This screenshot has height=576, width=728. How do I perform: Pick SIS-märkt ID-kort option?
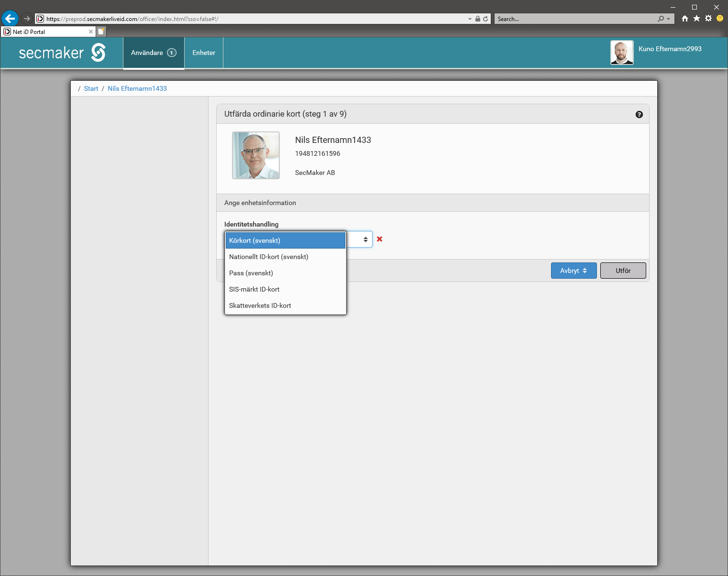(x=285, y=289)
